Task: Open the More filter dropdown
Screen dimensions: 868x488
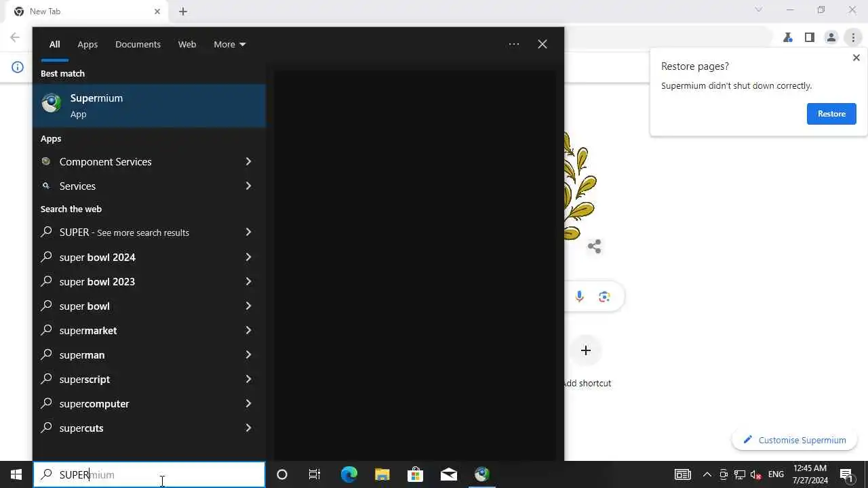Action: click(230, 44)
